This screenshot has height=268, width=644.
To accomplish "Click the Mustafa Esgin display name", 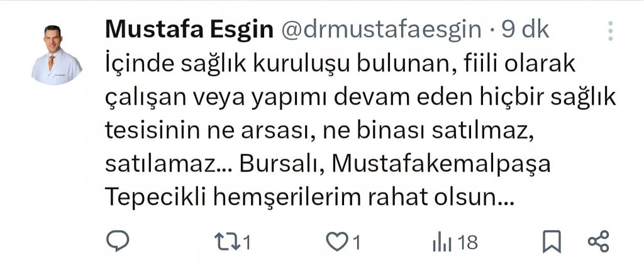I will pos(189,30).
